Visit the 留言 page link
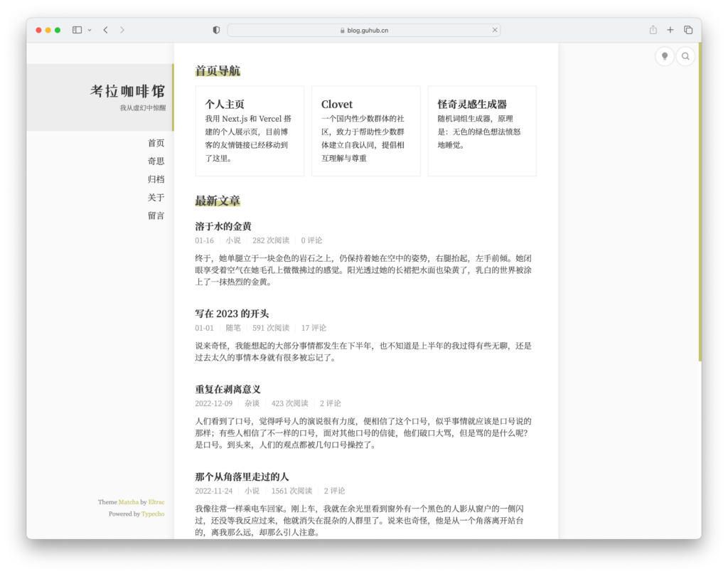728x574 pixels. click(x=156, y=216)
